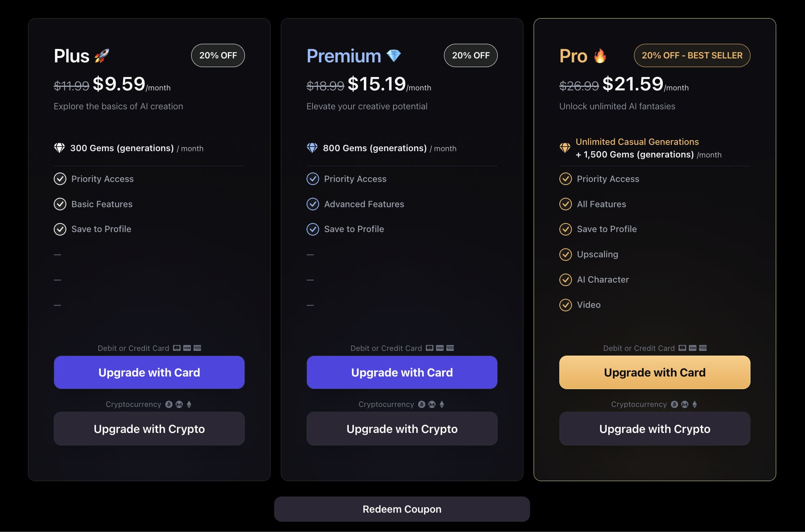The width and height of the screenshot is (805, 532).
Task: Click the gem icon next to Unlimited Casual Generations
Action: click(565, 148)
